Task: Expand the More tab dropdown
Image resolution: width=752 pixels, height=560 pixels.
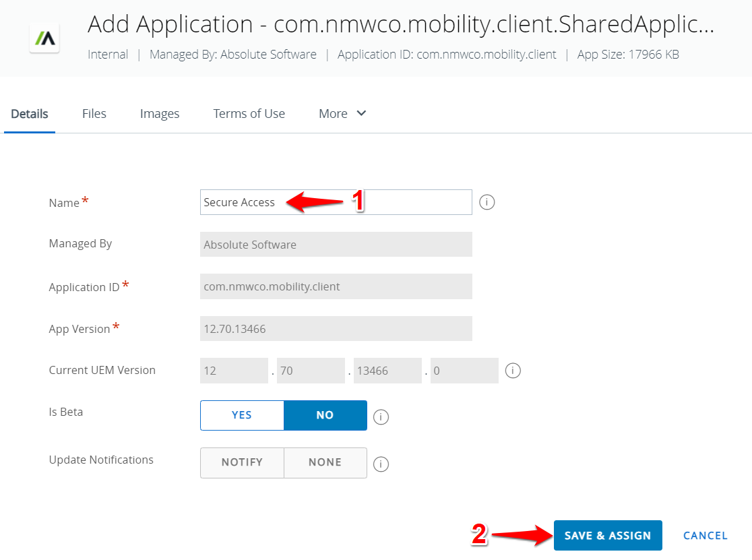Action: point(342,114)
